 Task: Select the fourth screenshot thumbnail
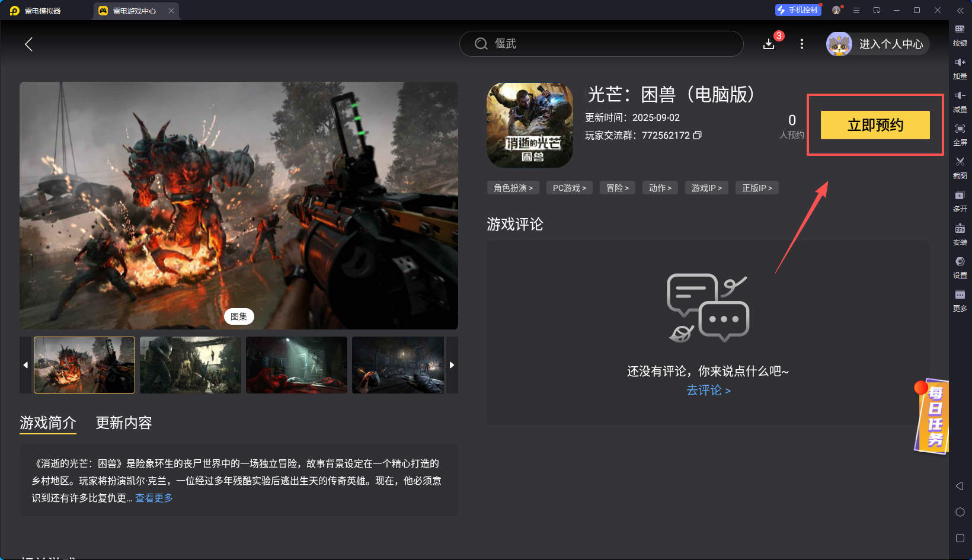coord(398,365)
